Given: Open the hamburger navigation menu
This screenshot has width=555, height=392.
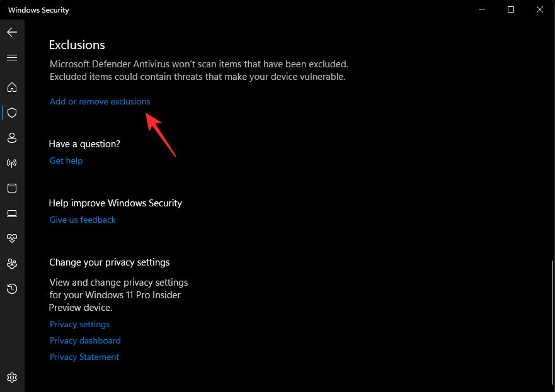Looking at the screenshot, I should (x=12, y=57).
